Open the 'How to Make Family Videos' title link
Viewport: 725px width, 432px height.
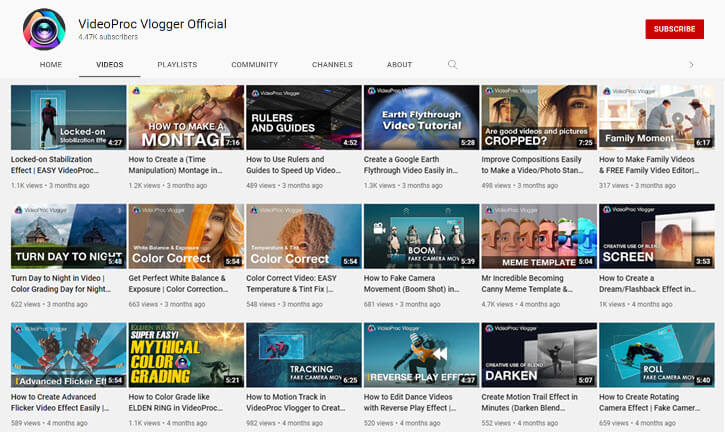click(655, 164)
